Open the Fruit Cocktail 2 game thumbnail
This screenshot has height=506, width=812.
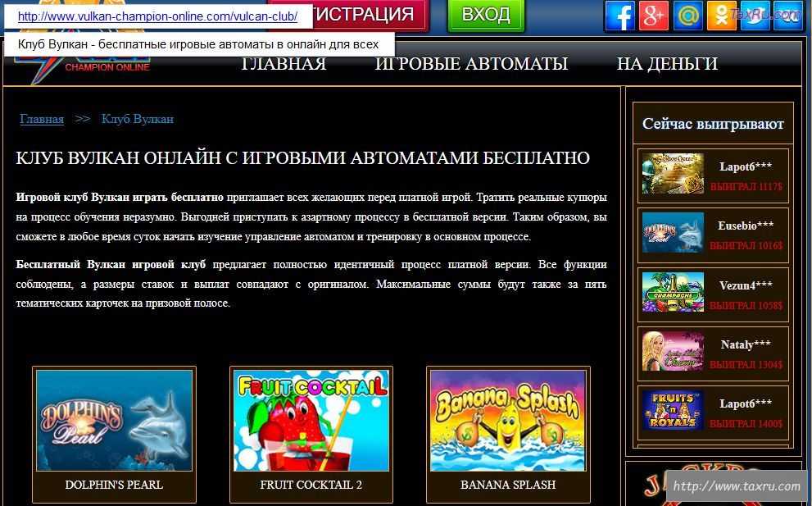311,420
